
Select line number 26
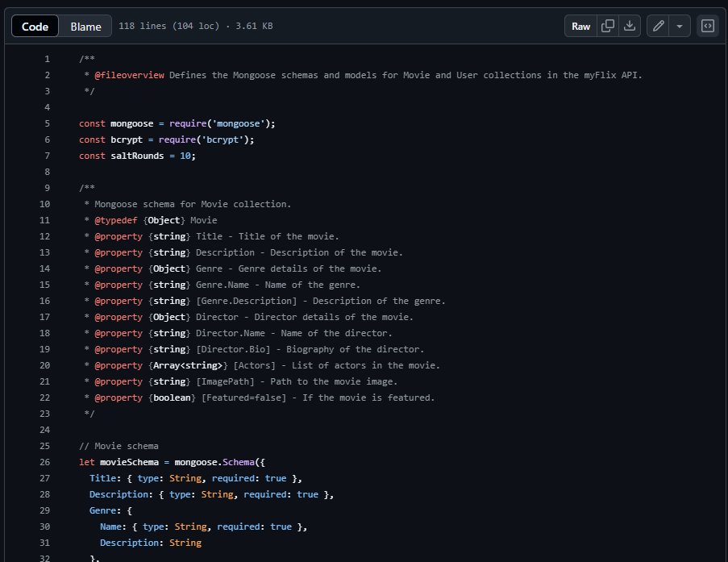(x=44, y=462)
